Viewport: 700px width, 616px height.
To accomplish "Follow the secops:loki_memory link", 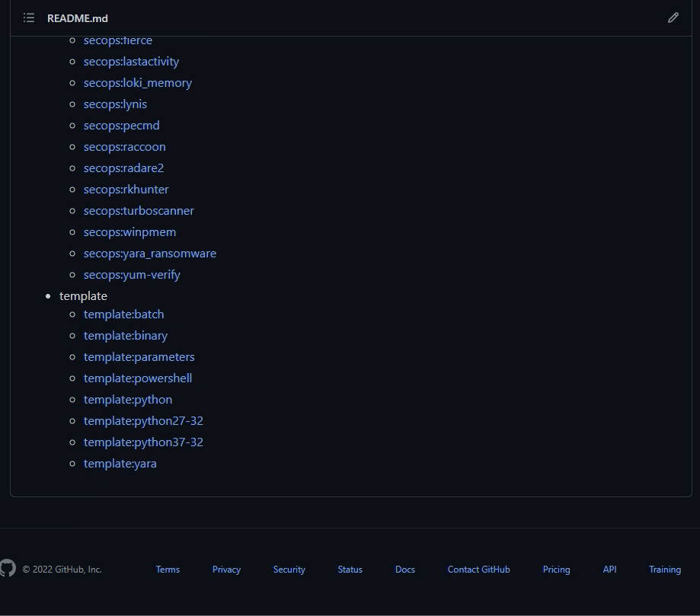I will pos(138,83).
